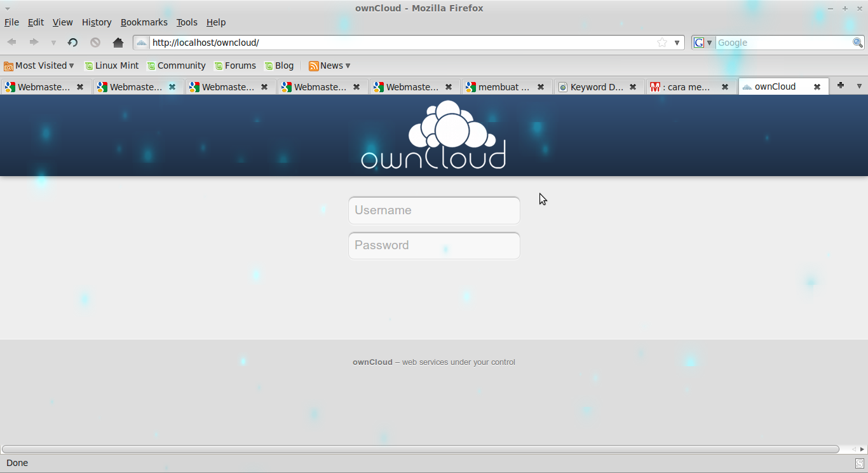This screenshot has height=473, width=868.
Task: Minimize the Firefox window
Action: point(830,8)
